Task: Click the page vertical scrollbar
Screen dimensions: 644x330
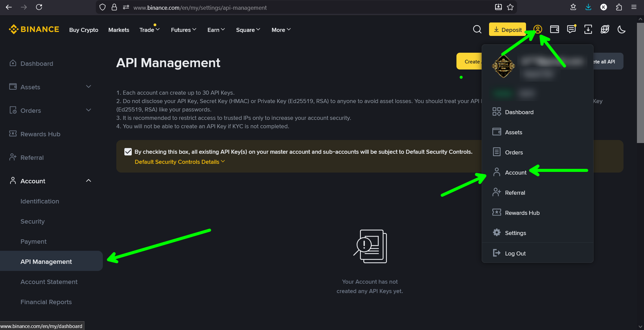Action: (x=640, y=83)
